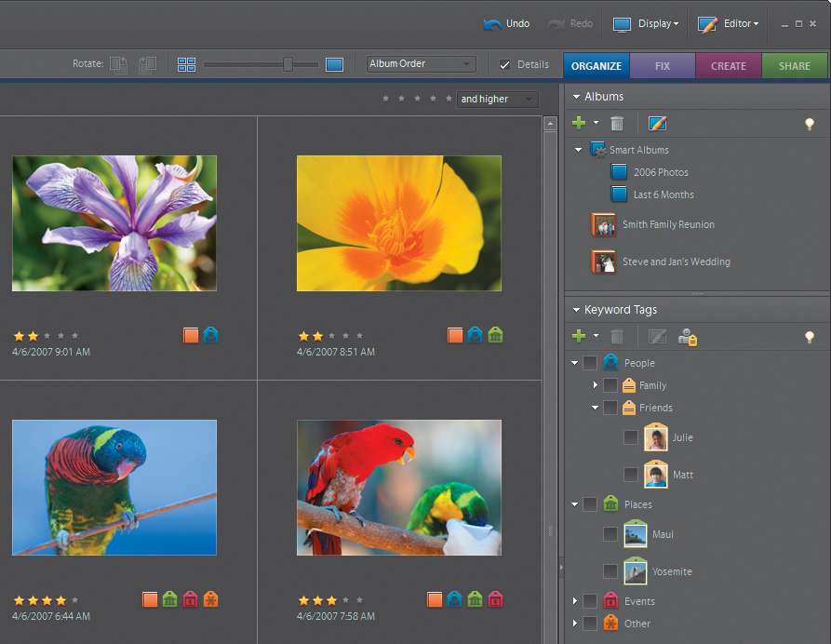Switch to the FIX tab

662,66
